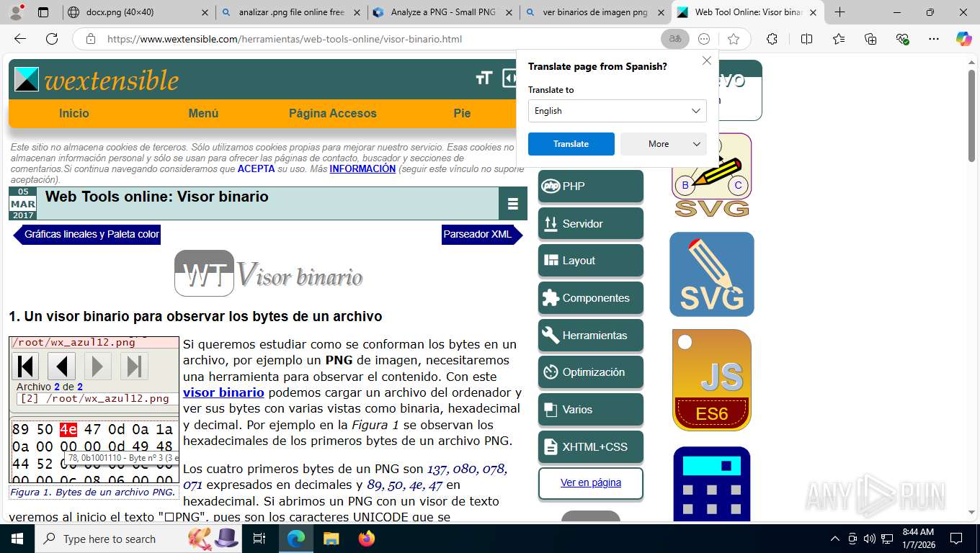Viewport: 980px width, 553px height.
Task: Go to Gráficas lineales y Paleta color
Action: (87, 234)
